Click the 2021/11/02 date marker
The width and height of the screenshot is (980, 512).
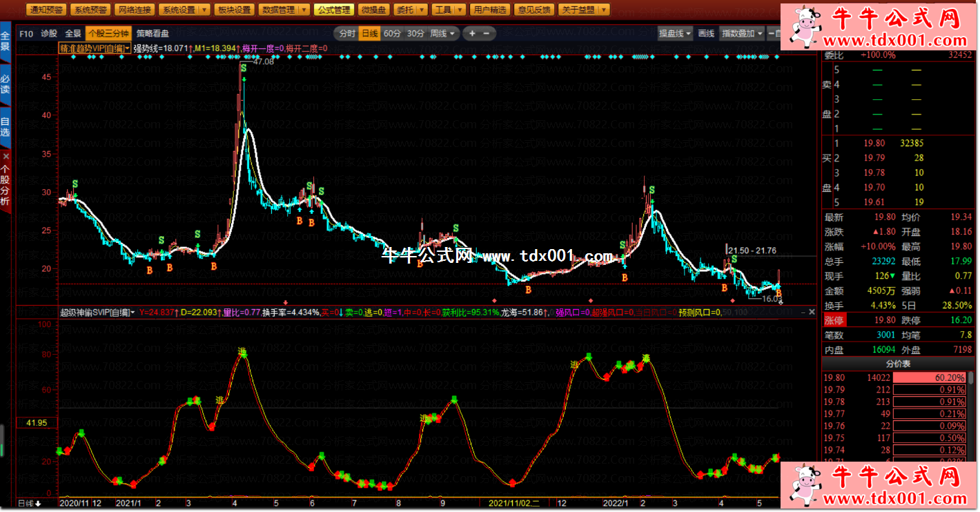pyautogui.click(x=514, y=503)
